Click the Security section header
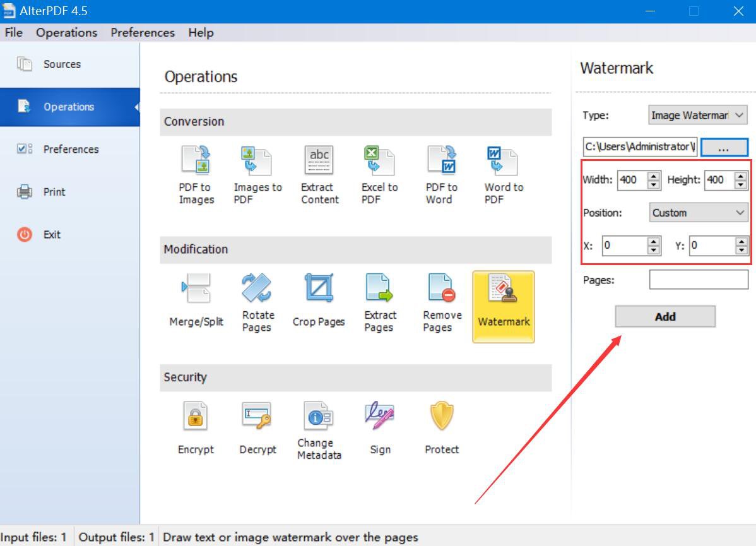The width and height of the screenshot is (756, 546). pos(356,377)
